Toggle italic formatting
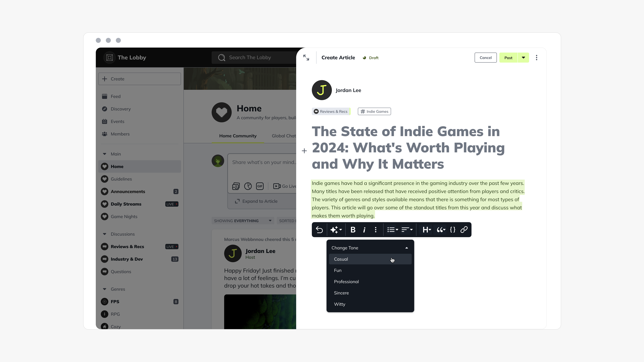 click(364, 230)
